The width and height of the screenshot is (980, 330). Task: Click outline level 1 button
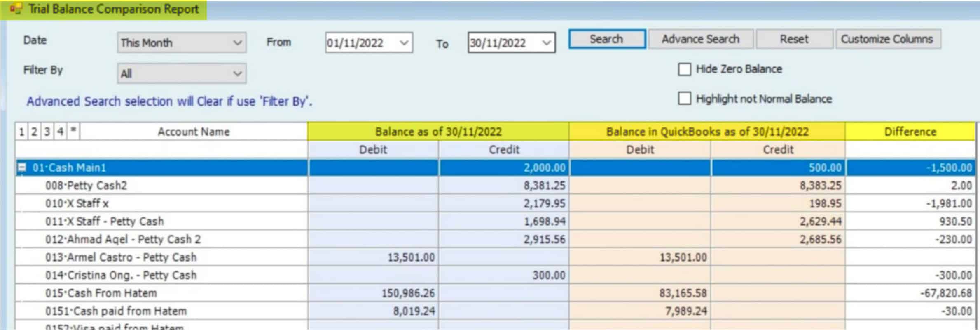pos(21,132)
